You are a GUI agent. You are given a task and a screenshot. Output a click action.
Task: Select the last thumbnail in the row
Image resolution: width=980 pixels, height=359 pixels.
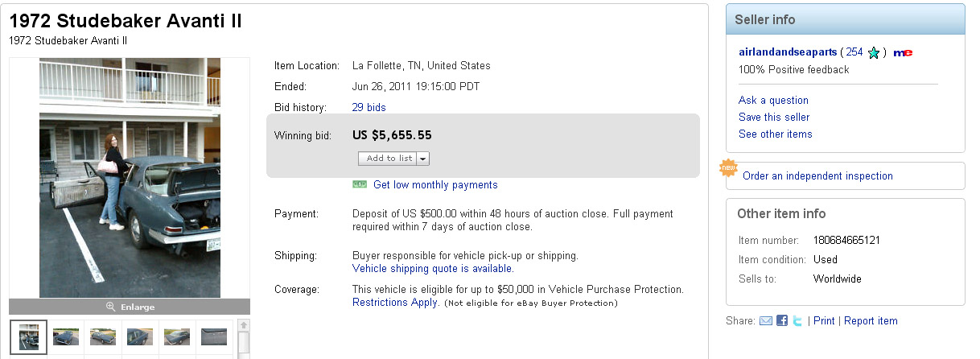point(214,336)
